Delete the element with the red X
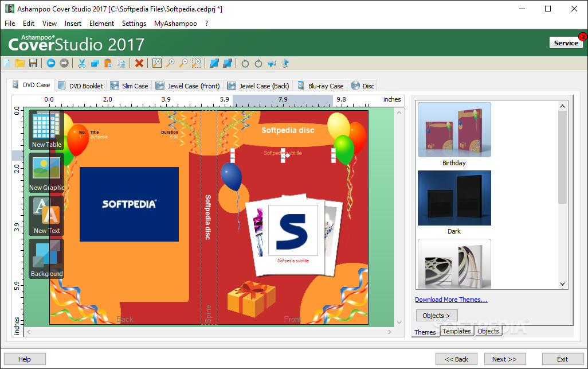 (139, 63)
